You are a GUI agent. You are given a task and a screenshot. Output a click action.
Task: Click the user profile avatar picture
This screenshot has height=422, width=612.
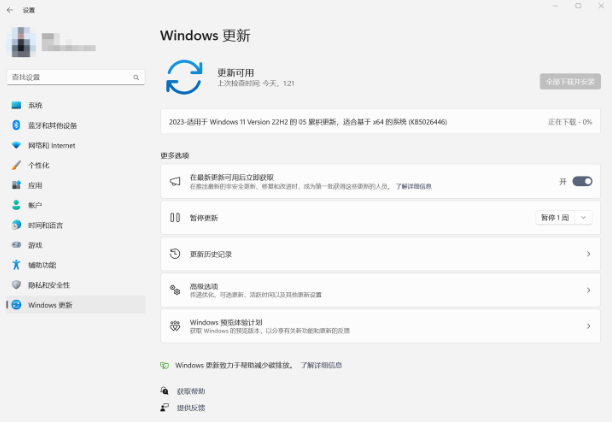tap(21, 42)
